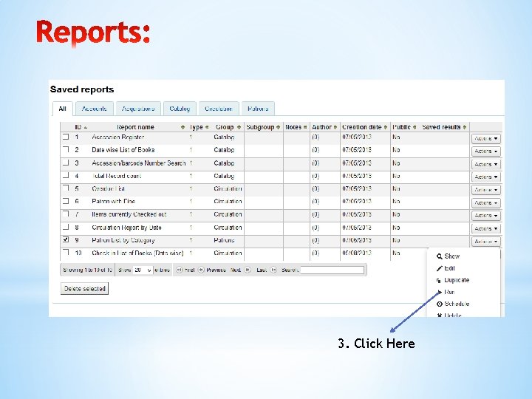Open Actions dropdown for Accession Register

486,138
